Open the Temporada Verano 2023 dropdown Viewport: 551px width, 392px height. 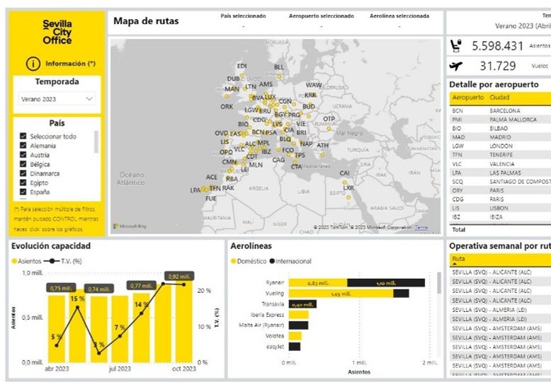click(57, 99)
